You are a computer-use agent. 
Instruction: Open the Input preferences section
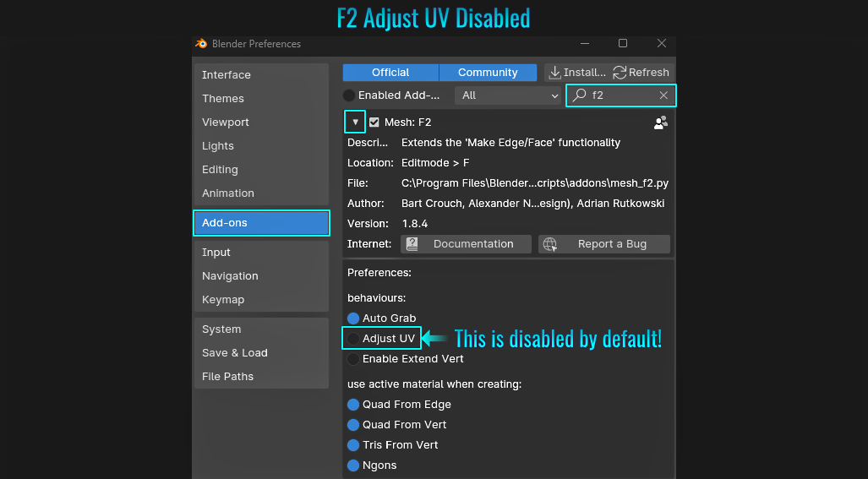261,253
